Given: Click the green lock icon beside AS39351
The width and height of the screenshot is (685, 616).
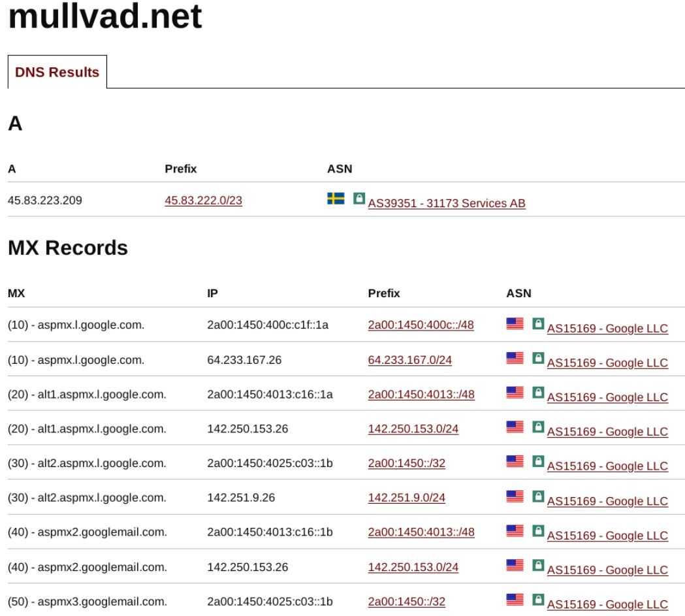Looking at the screenshot, I should click(358, 198).
